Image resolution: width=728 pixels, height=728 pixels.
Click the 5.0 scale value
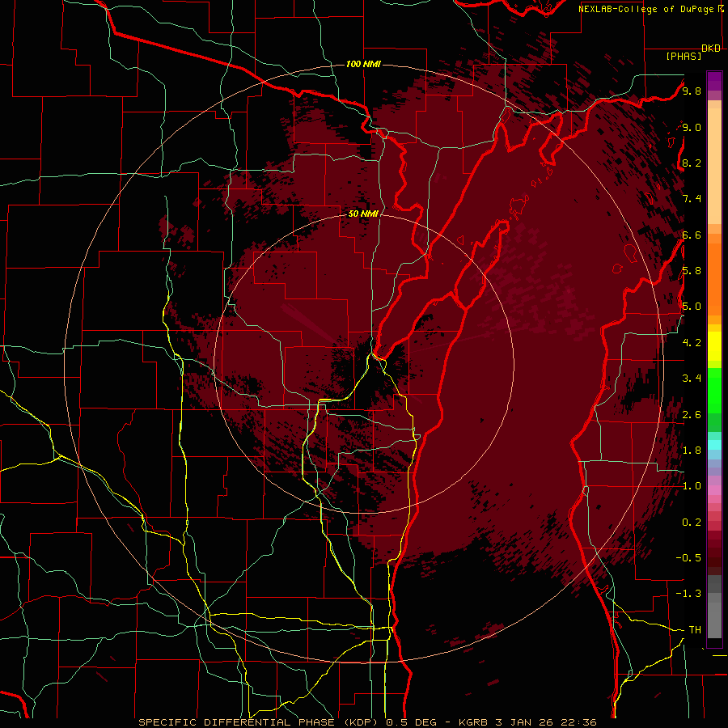click(x=692, y=307)
